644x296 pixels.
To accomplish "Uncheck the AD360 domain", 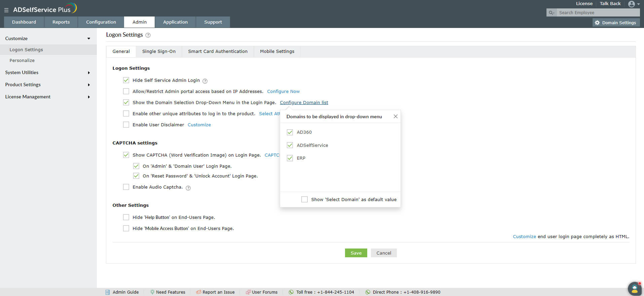I will 290,132.
